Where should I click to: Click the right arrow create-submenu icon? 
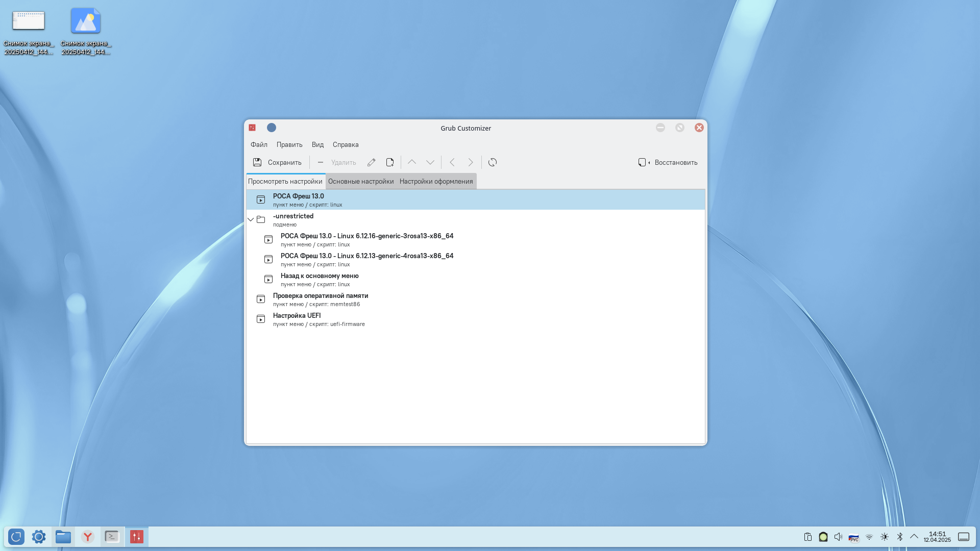(x=471, y=162)
